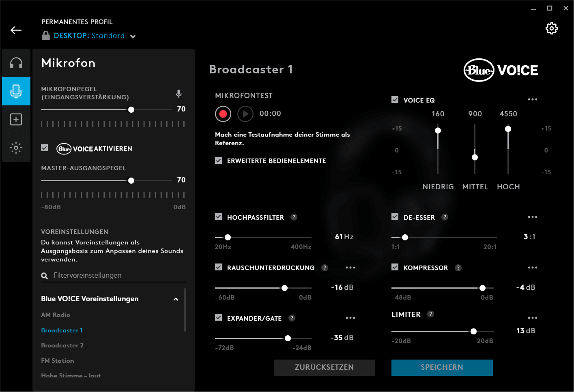Click the Hochpassfilter help question mark

pos(294,217)
